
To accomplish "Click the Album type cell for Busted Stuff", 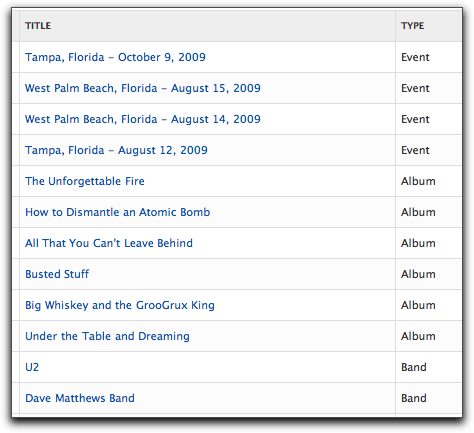I will (418, 274).
